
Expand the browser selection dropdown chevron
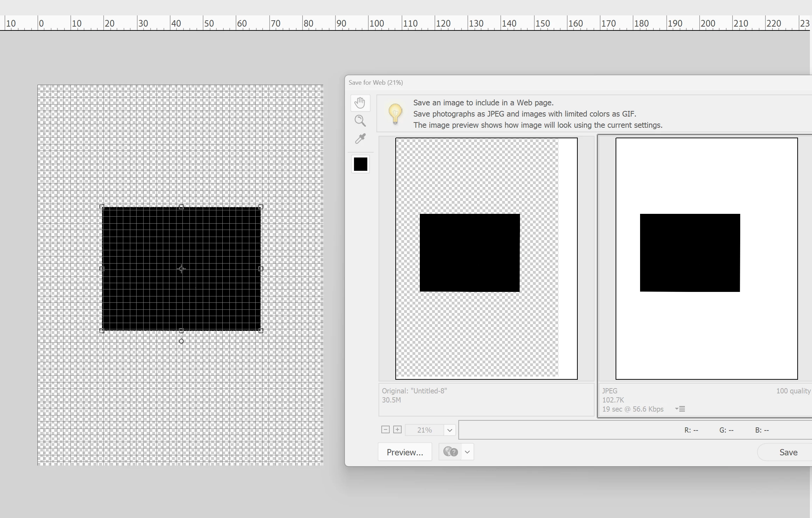(x=467, y=452)
